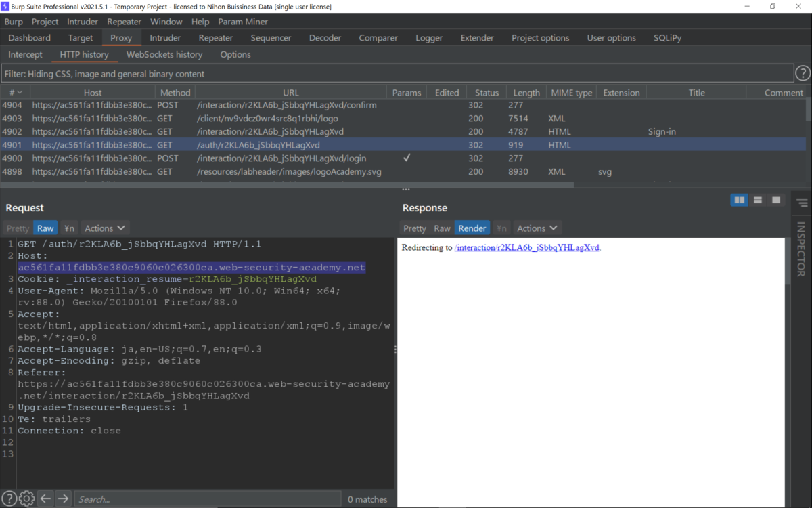Screen dimensions: 812x508
Task: Click the INSPECTOR vertical panel label
Action: (801, 249)
